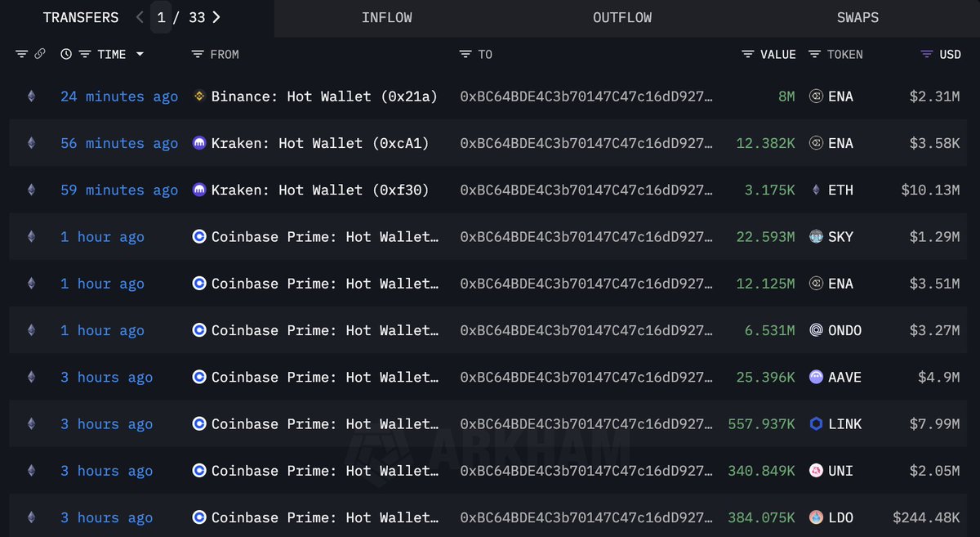Image resolution: width=980 pixels, height=537 pixels.
Task: Click the page number 1 field
Action: tap(161, 17)
